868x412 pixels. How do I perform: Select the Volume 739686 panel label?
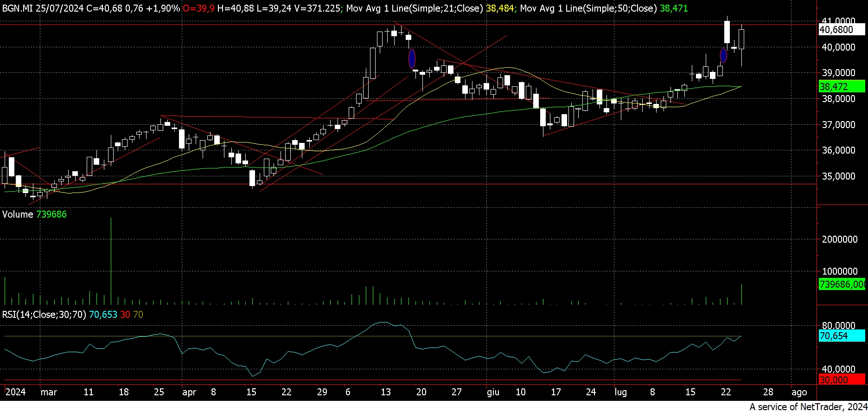pyautogui.click(x=34, y=214)
